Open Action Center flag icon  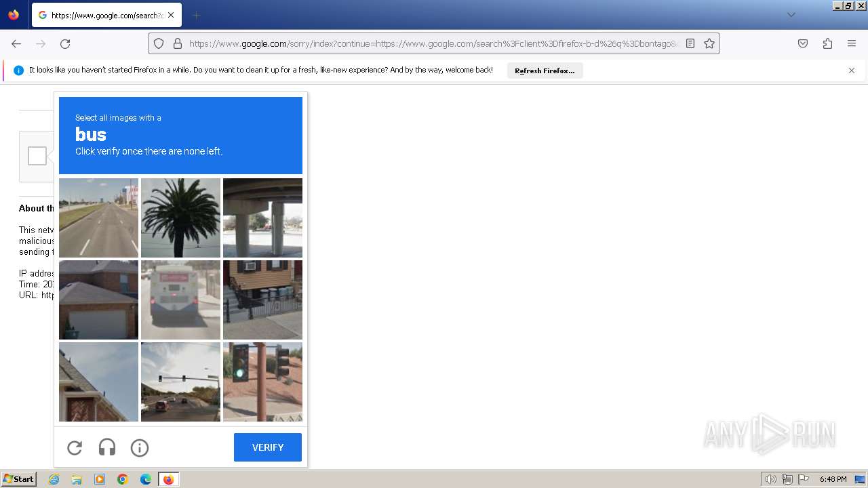(804, 479)
